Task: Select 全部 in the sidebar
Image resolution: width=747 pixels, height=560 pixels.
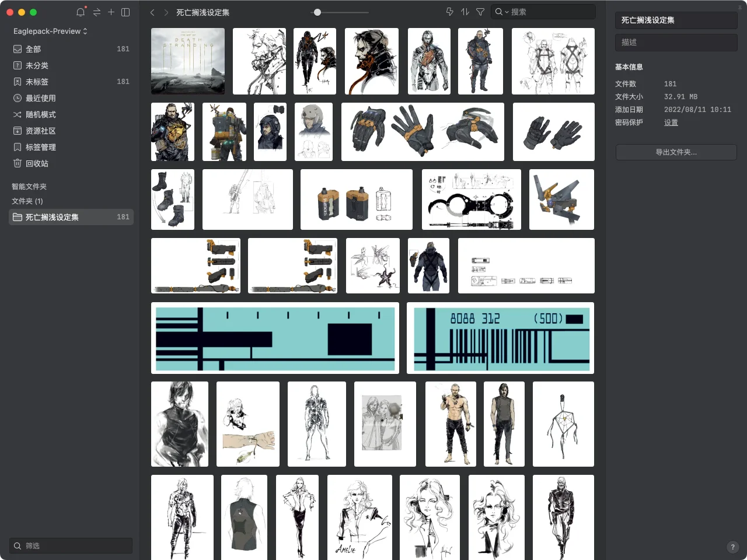Action: click(71, 49)
